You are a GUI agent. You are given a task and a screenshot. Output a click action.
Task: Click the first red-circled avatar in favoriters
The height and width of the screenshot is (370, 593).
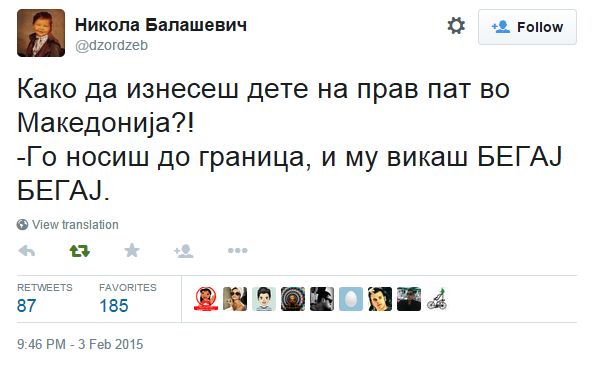click(206, 299)
